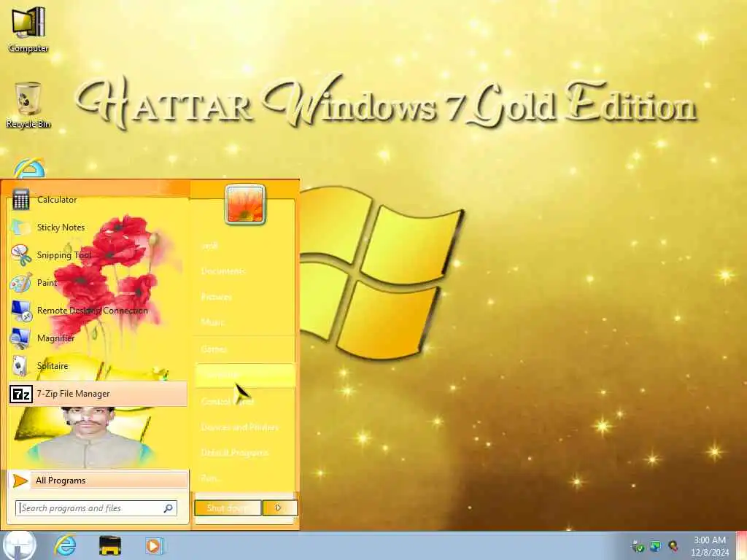Open the Computer desktop icon
747x560 pixels.
click(x=28, y=28)
